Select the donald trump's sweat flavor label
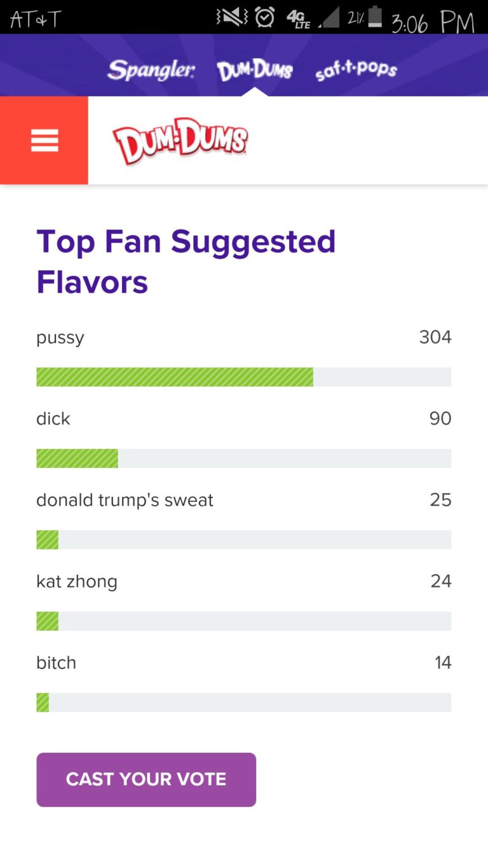Viewport: 488px width, 868px height. click(x=125, y=500)
